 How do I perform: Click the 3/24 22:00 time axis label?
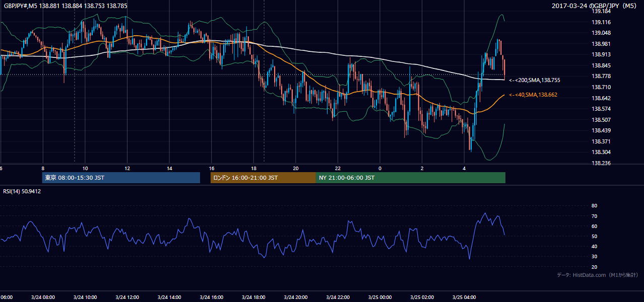pos(338,297)
